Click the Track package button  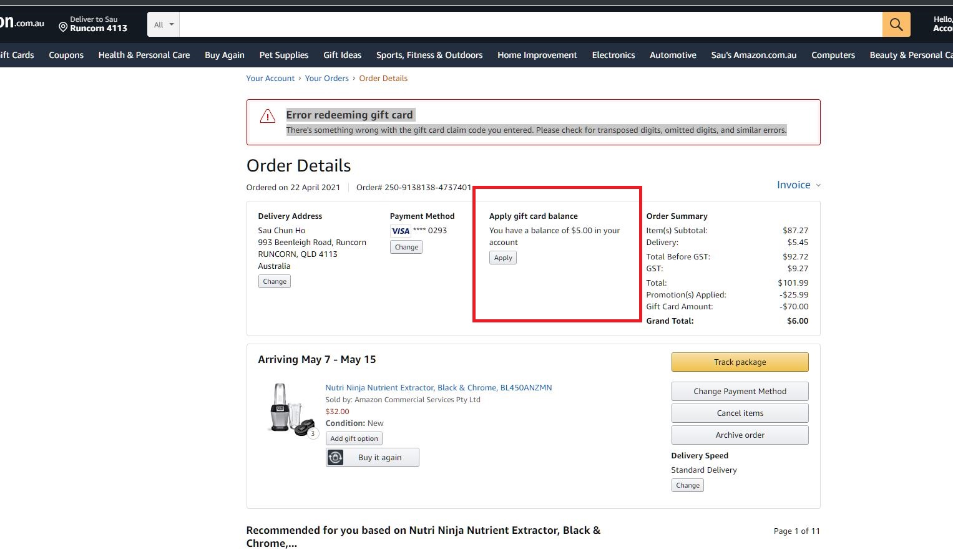click(740, 362)
